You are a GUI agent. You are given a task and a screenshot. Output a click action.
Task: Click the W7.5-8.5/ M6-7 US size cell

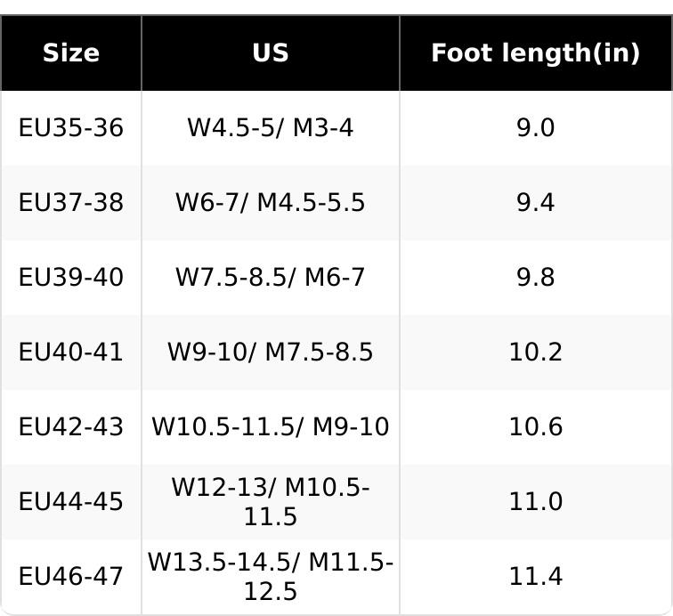click(270, 278)
